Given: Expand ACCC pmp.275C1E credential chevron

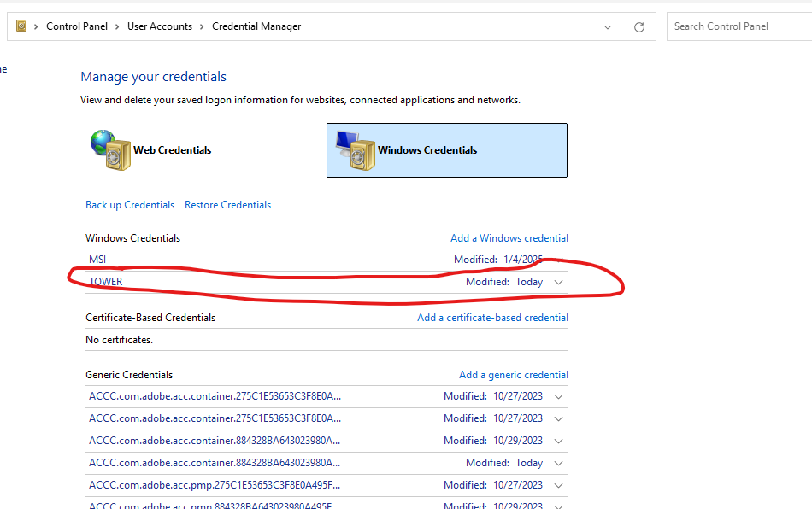Looking at the screenshot, I should click(x=558, y=486).
